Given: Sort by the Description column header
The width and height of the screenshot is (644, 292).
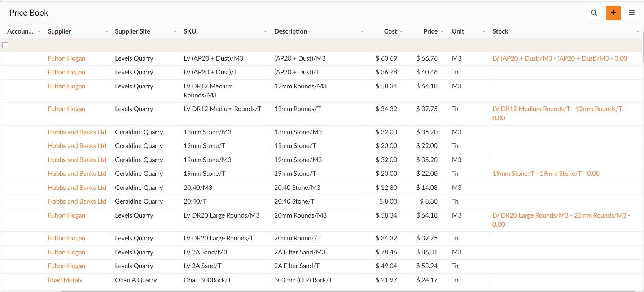Looking at the screenshot, I should [290, 31].
